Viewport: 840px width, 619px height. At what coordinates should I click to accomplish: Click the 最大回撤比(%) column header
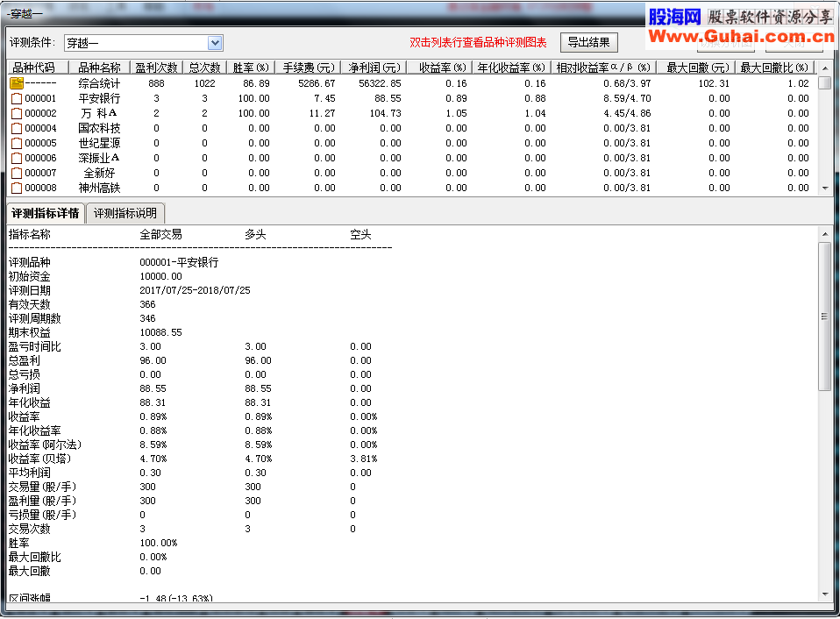click(774, 68)
